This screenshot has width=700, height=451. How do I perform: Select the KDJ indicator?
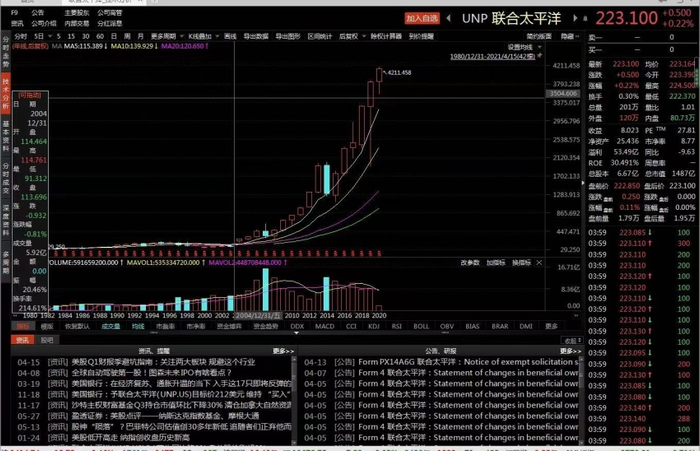tap(374, 326)
